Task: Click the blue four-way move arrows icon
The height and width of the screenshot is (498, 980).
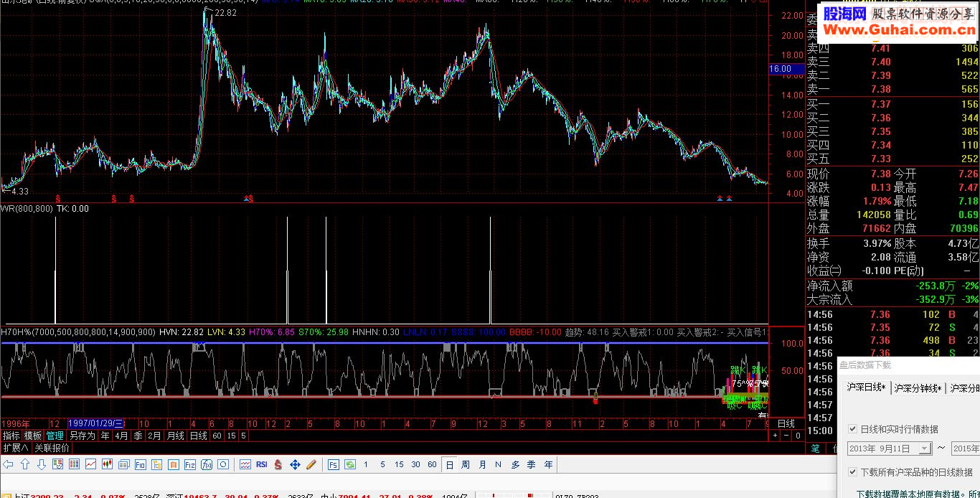Action: point(295,464)
